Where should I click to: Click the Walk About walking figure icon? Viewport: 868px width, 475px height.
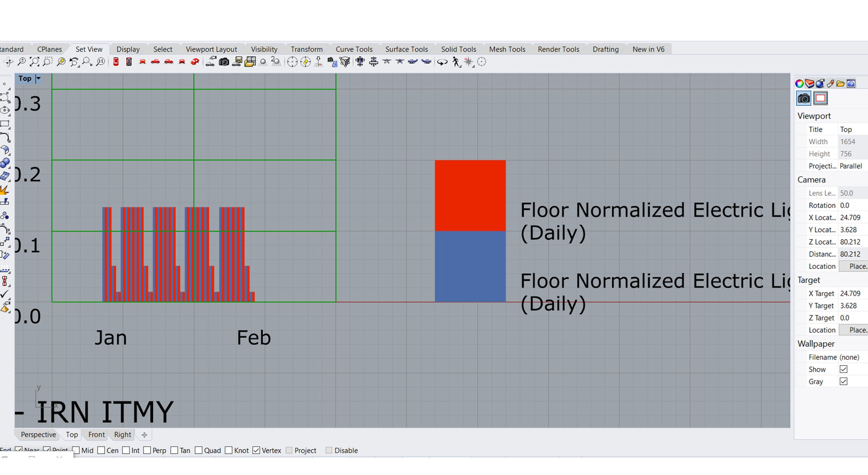tap(456, 62)
